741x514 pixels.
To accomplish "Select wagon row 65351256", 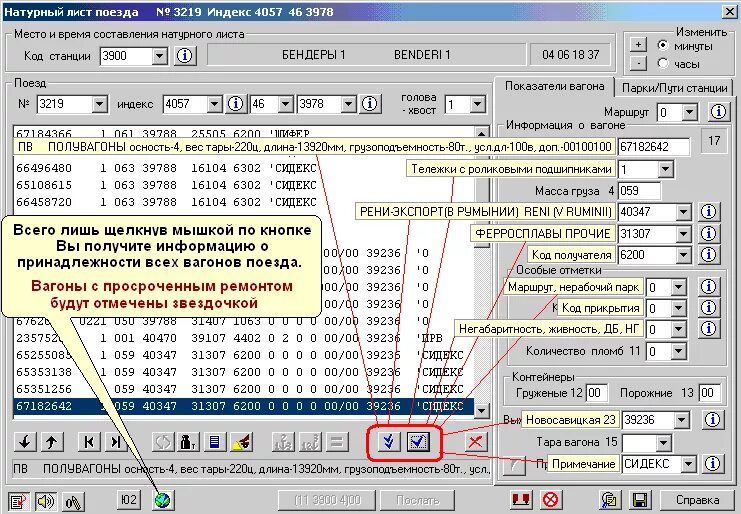I will 243,389.
